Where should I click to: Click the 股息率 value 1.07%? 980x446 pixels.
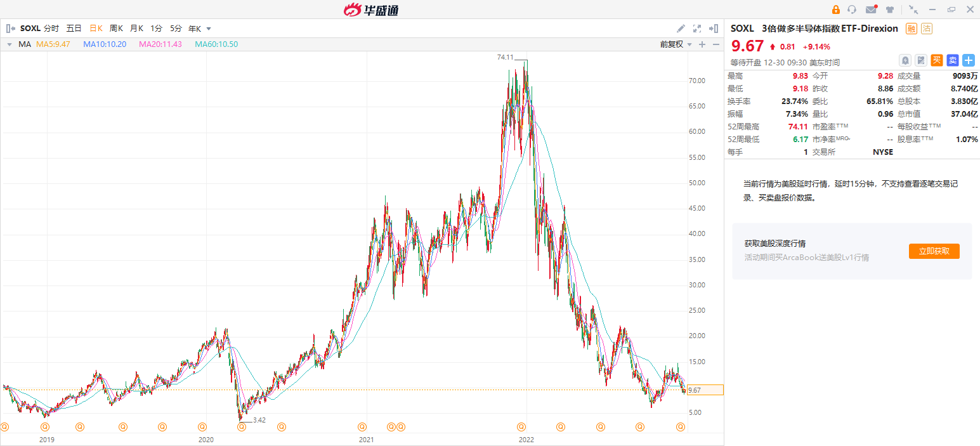point(967,139)
